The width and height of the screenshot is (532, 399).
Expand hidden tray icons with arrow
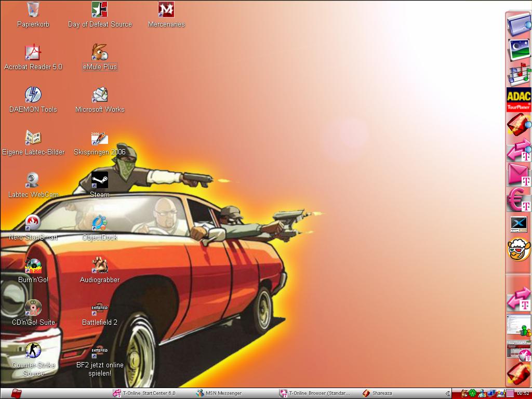(x=447, y=394)
